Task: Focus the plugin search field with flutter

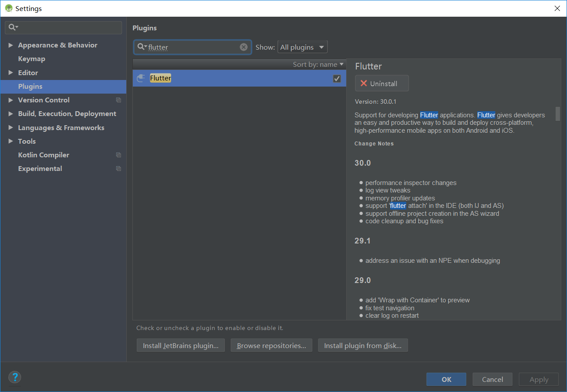Action: point(193,47)
